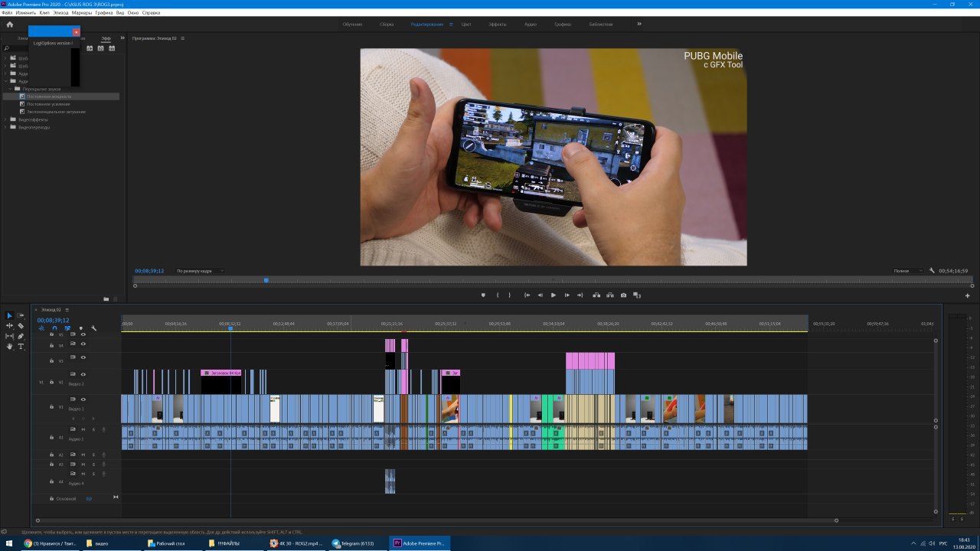Open Маркеры menu
The height and width of the screenshot is (551, 980).
(x=82, y=13)
